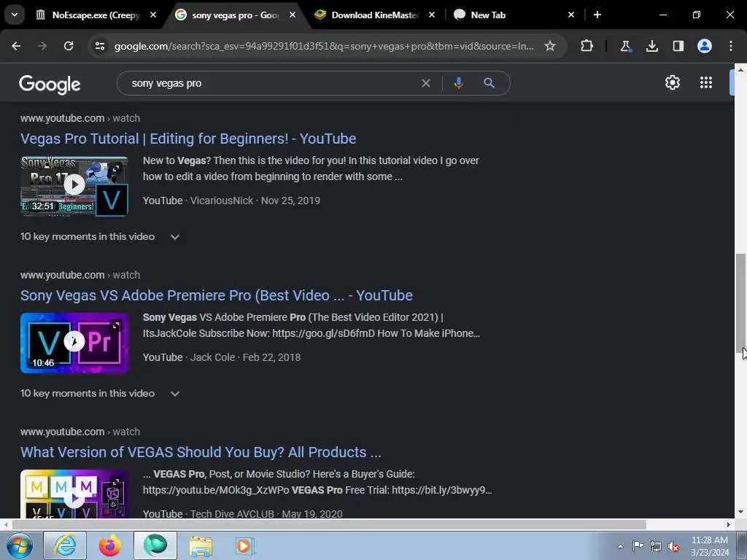
Task: Play the Vegas Pro 17 tutorial thumbnail
Action: [74, 186]
